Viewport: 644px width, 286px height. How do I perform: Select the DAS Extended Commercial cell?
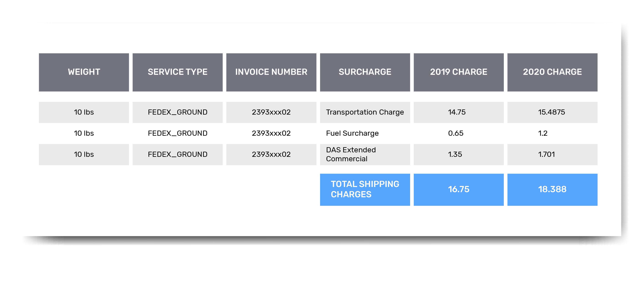(x=365, y=155)
